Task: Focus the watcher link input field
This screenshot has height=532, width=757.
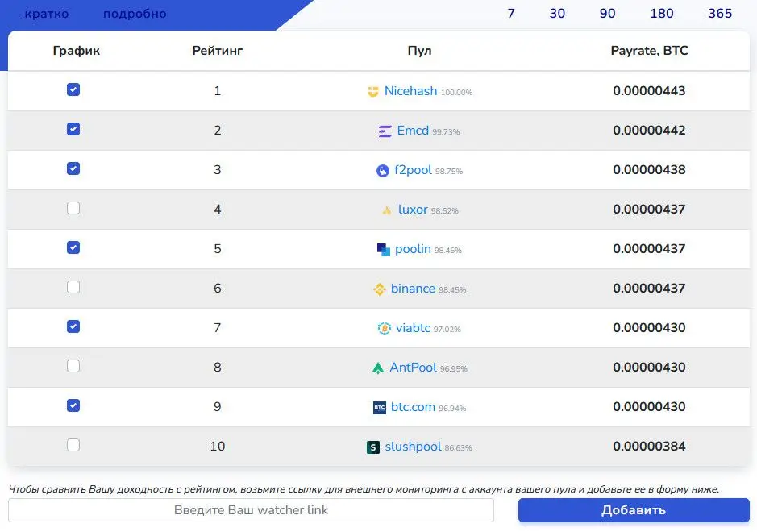Action: 251,510
